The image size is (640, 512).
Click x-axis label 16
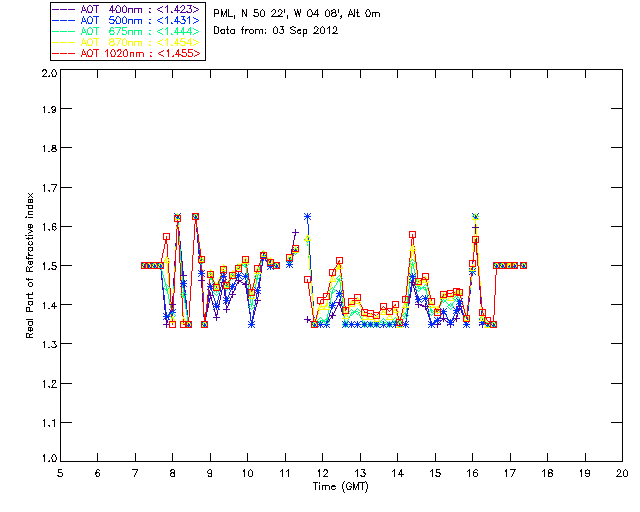(473, 473)
